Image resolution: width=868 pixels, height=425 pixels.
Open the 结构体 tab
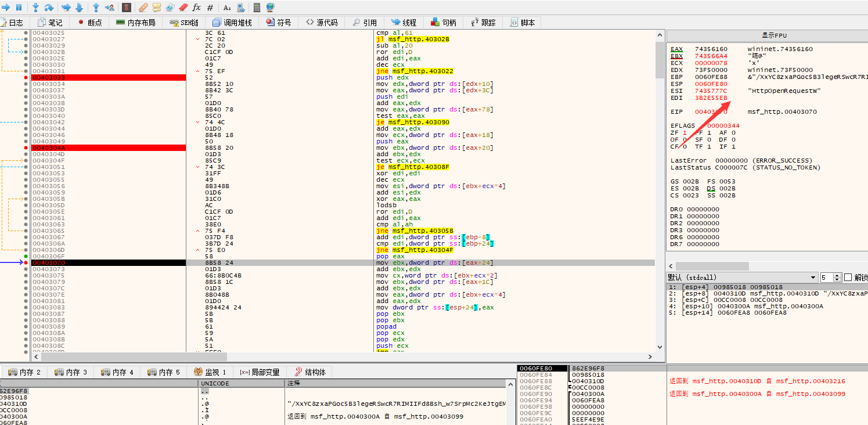310,372
